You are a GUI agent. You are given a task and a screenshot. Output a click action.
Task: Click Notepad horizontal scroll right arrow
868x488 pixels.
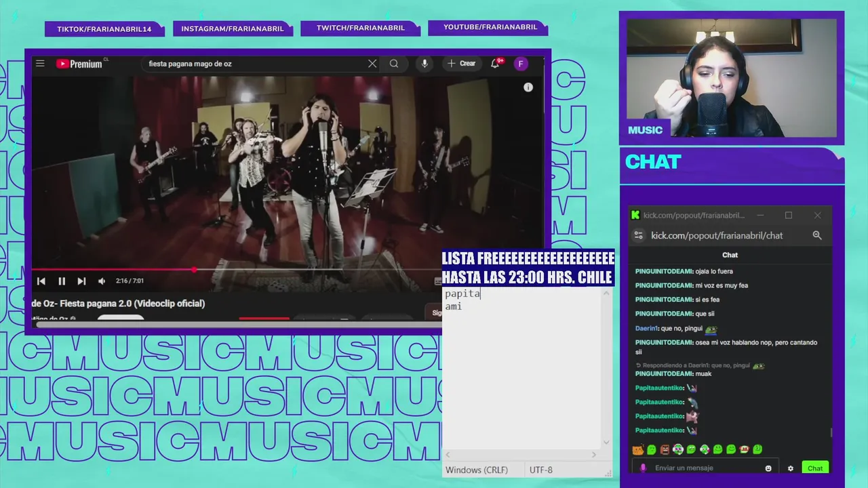(594, 455)
